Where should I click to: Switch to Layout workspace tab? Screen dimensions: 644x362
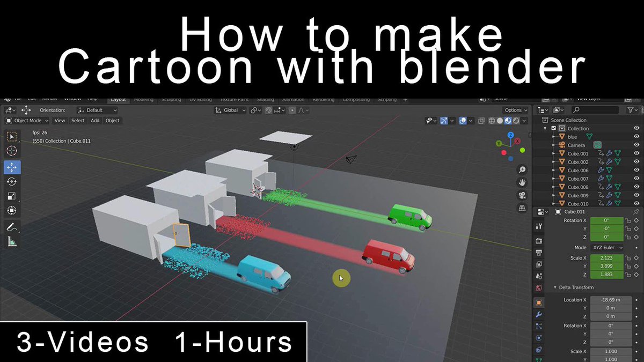pyautogui.click(x=118, y=100)
